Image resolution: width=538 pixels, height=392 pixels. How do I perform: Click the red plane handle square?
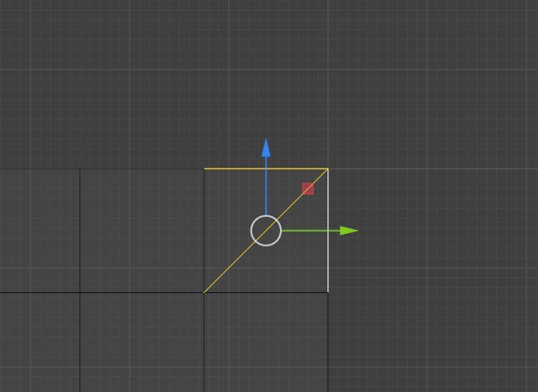click(308, 188)
